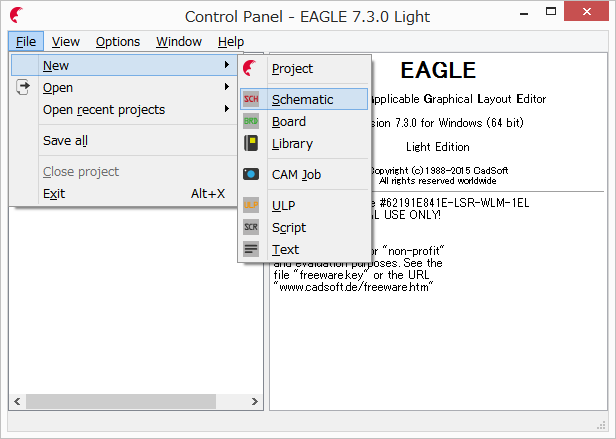Click the 'All rights reserved worldwide' text
Viewport: 616px width, 439px height.
[437, 181]
